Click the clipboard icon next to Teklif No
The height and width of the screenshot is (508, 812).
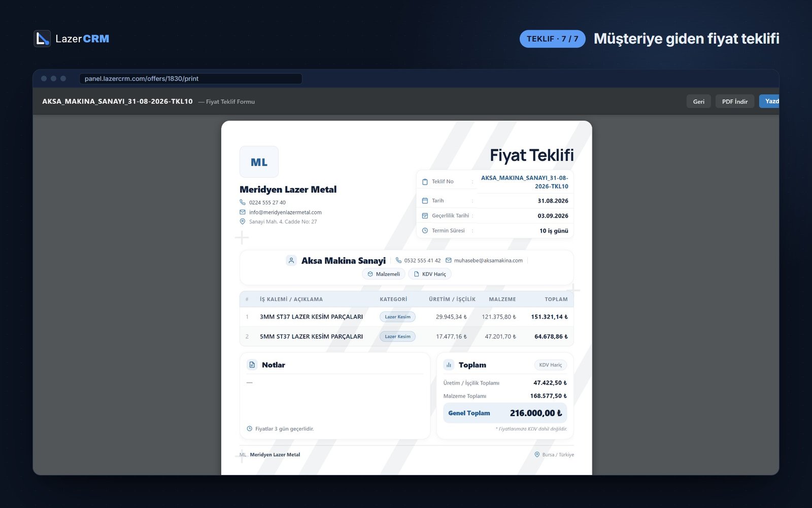[425, 181]
